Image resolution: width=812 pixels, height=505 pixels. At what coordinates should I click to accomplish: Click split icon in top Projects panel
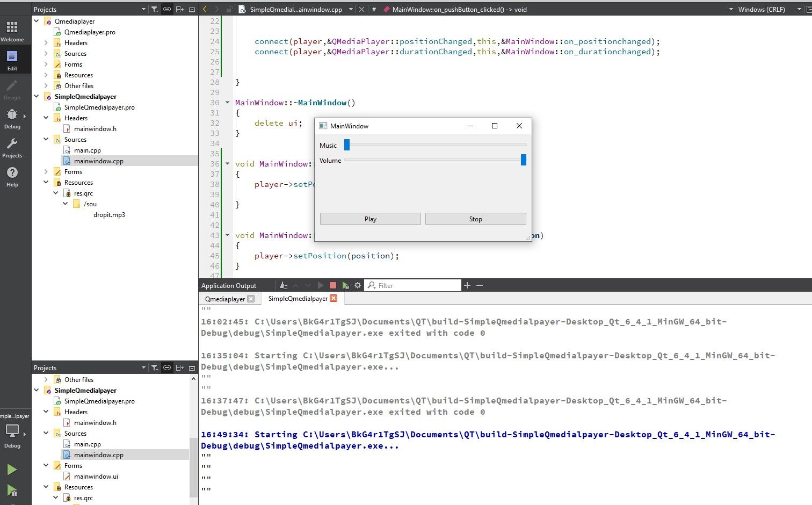pyautogui.click(x=179, y=9)
